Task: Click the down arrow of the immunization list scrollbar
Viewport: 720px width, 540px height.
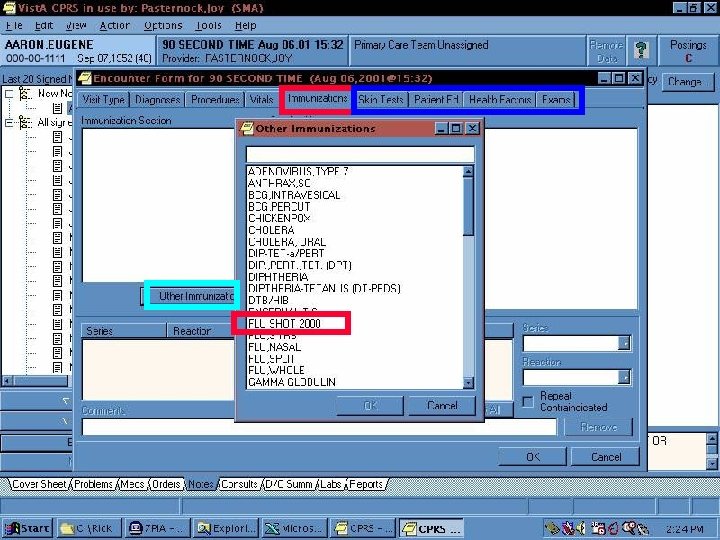Action: tap(468, 382)
